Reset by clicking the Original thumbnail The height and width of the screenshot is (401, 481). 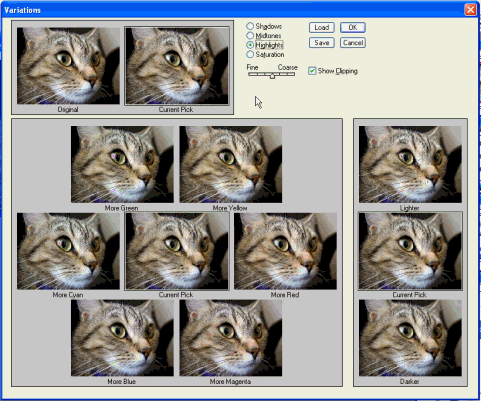coord(68,66)
